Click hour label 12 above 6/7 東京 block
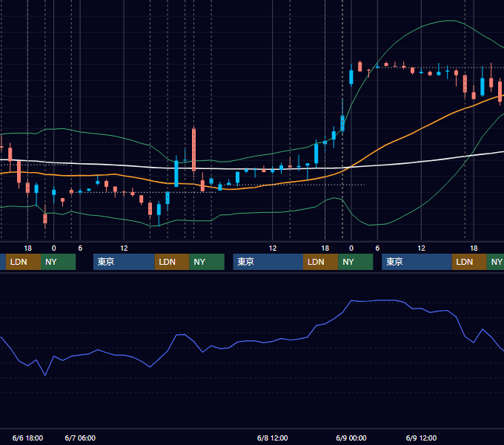Image resolution: width=504 pixels, height=445 pixels. point(124,248)
